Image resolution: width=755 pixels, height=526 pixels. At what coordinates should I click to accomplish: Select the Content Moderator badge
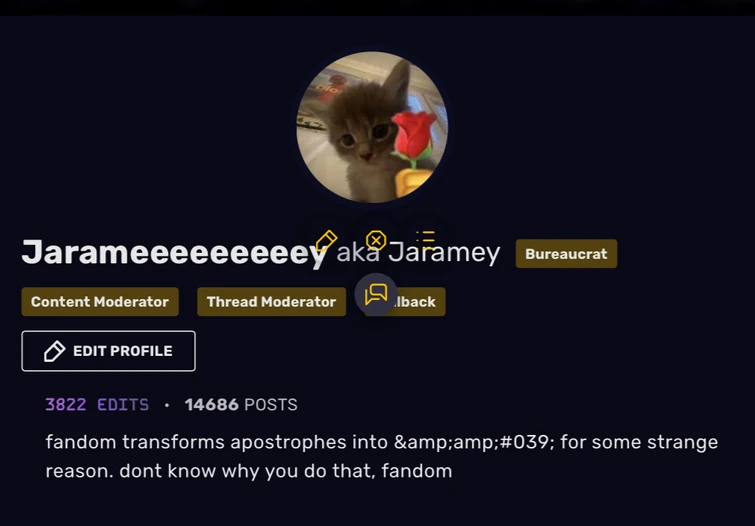click(x=100, y=302)
